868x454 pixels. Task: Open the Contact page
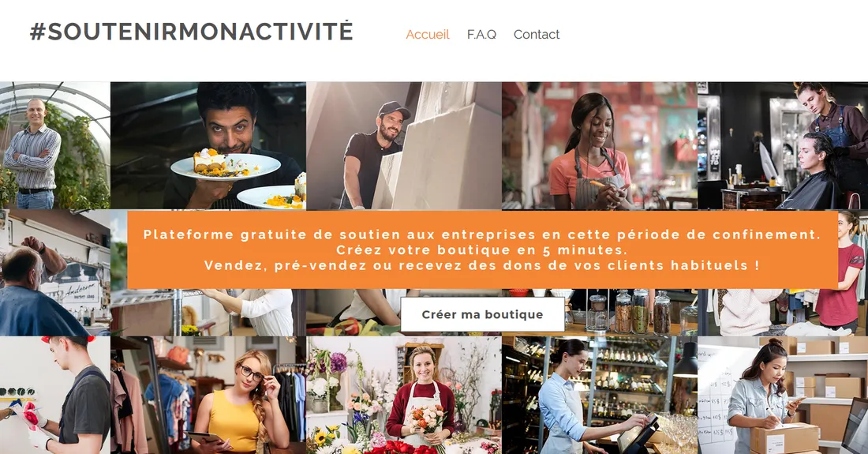(x=537, y=34)
